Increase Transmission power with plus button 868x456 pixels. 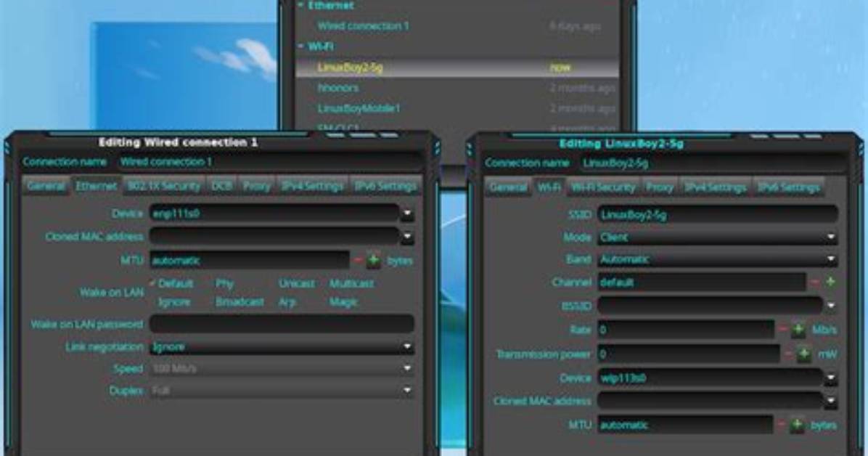(804, 354)
